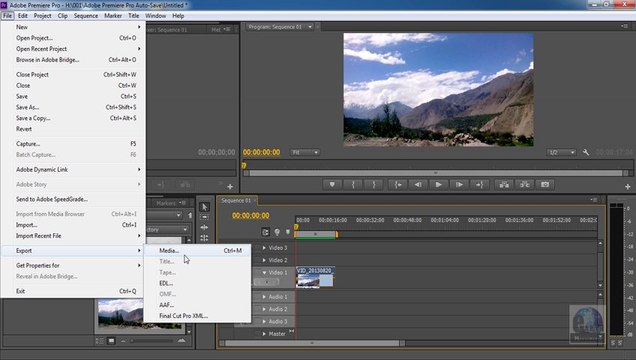This screenshot has width=636, height=360.
Task: Switch Project panel to list view
Action: pyautogui.click(x=100, y=341)
